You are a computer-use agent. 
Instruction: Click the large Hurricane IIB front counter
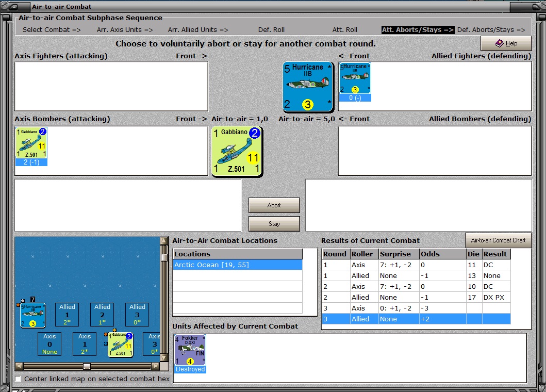tap(308, 87)
